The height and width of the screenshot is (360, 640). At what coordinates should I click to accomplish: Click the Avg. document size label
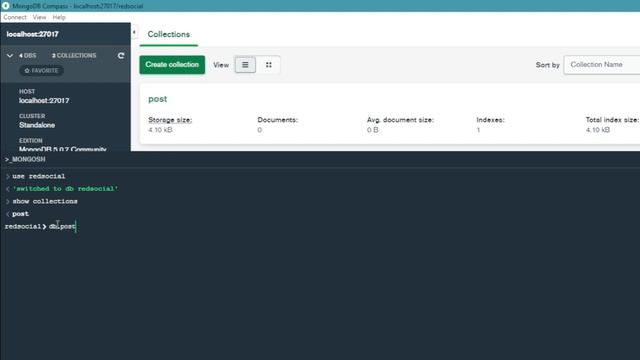pyautogui.click(x=400, y=120)
